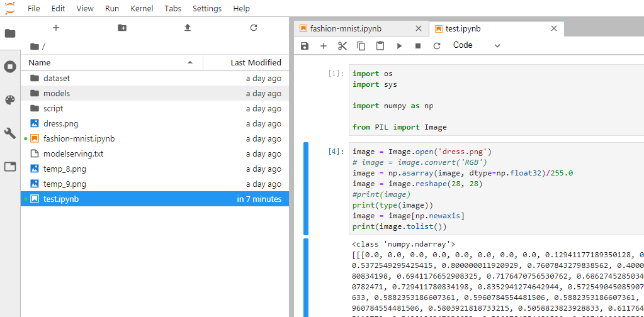Select the models folder
This screenshot has height=317, width=644.
pos(155,93)
